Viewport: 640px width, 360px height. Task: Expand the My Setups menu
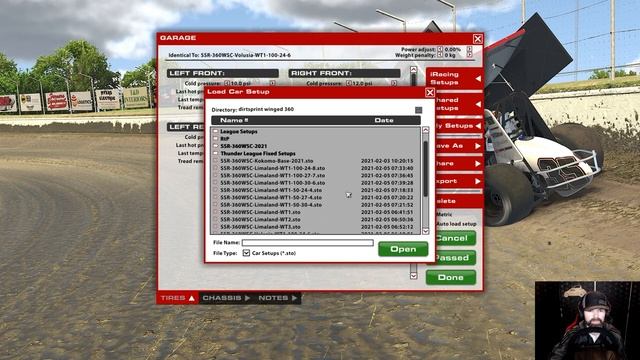(x=459, y=126)
